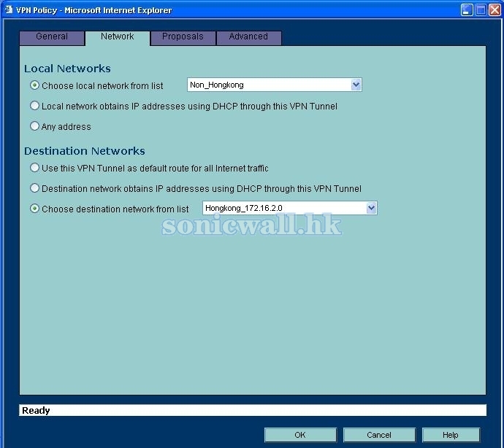This screenshot has height=448, width=504.
Task: Click the 'Destination Networks' heading
Action: click(85, 151)
